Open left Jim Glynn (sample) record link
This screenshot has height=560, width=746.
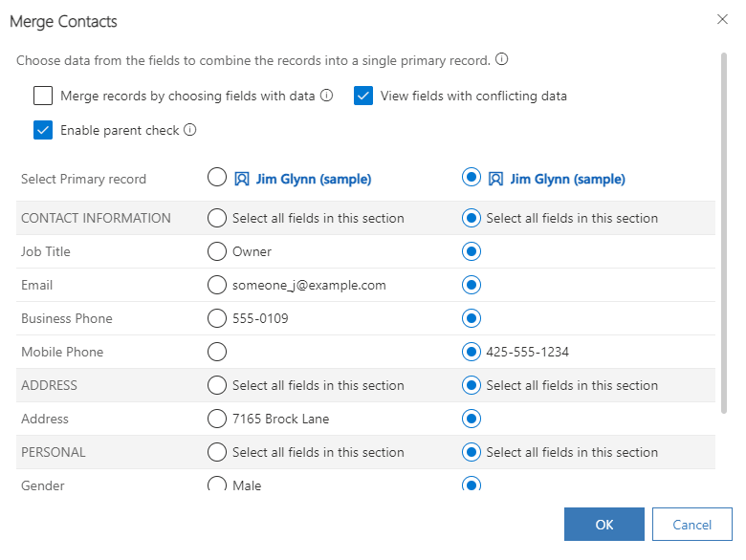coord(314,180)
